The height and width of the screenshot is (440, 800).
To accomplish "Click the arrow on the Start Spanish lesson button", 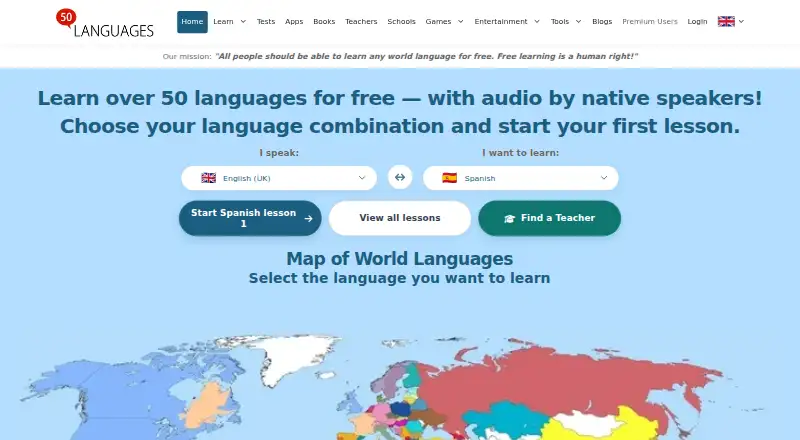I will pyautogui.click(x=308, y=218).
